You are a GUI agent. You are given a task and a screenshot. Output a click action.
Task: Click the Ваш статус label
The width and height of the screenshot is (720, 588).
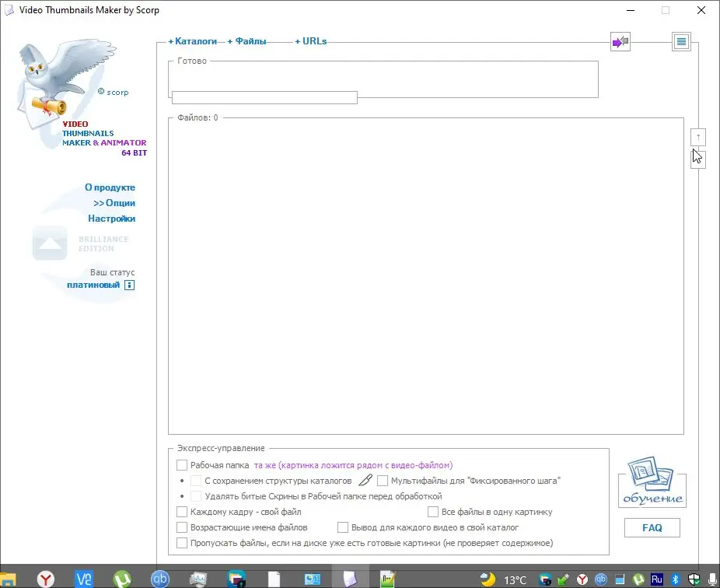point(113,272)
